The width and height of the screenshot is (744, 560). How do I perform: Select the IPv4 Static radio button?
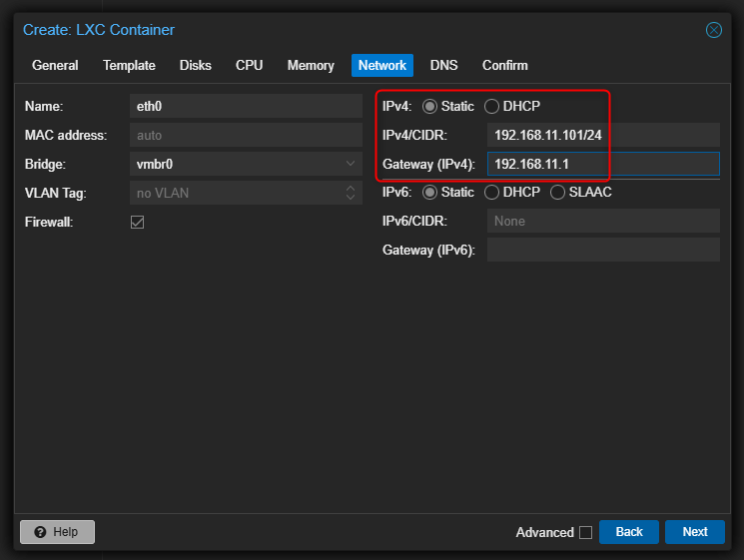click(429, 106)
